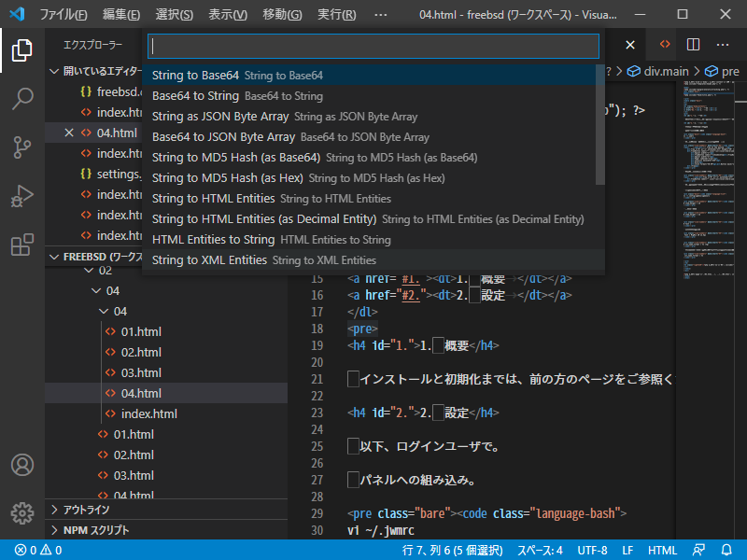This screenshot has width=747, height=560.
Task: Click the code minimap
Action: 709,181
